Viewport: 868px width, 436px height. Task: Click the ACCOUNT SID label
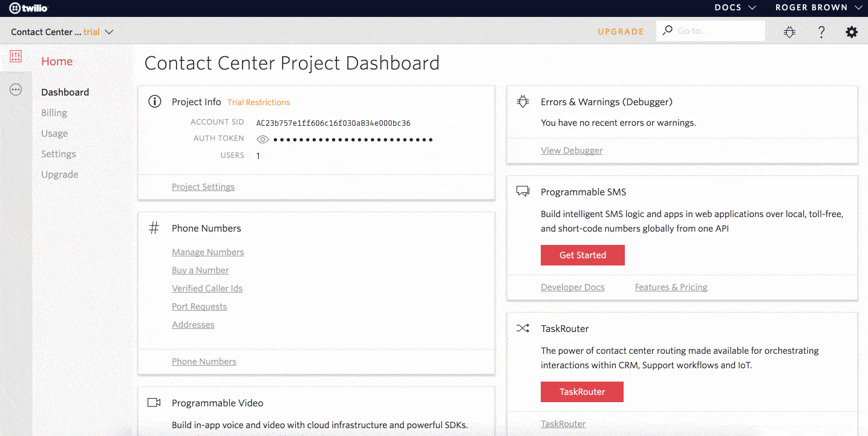217,122
